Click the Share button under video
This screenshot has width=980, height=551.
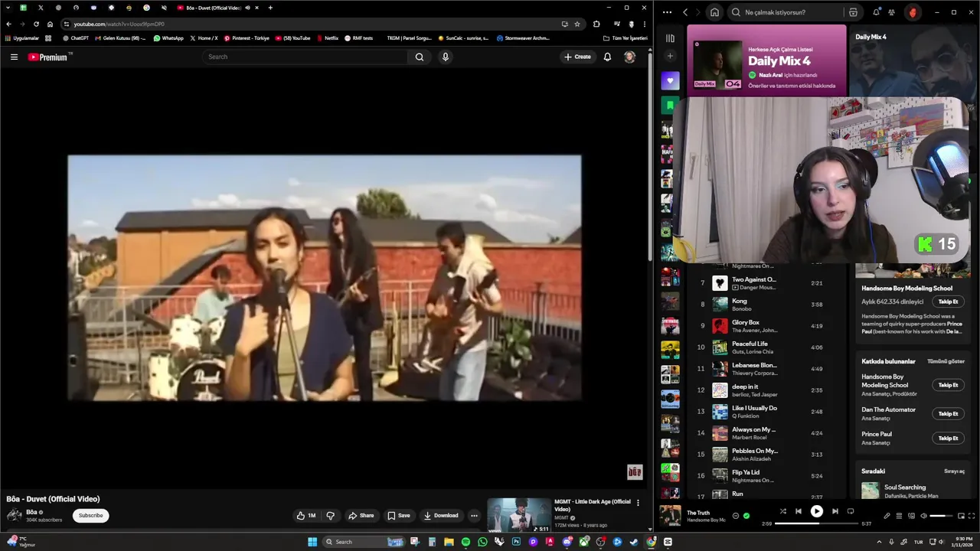click(361, 515)
